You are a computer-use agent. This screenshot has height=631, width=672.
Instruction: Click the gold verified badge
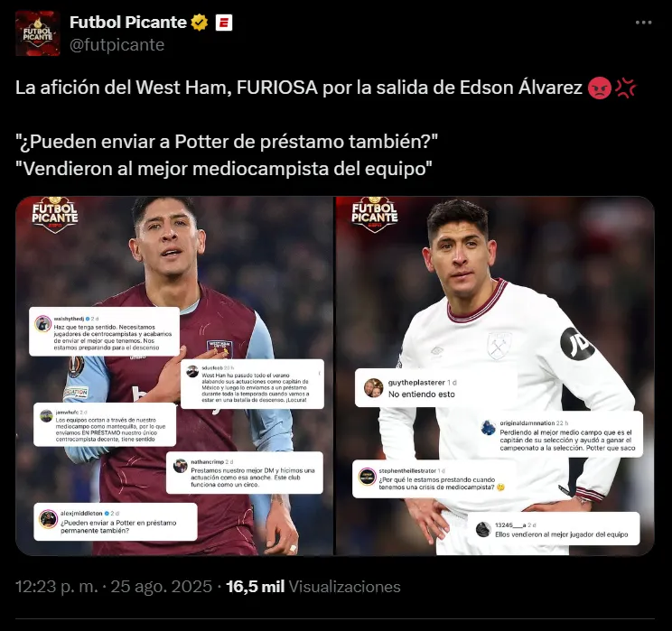click(200, 23)
